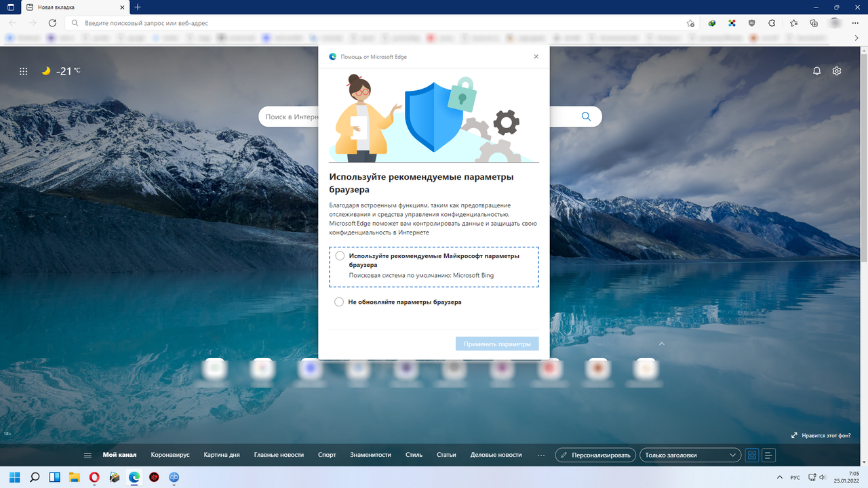Switch feed to grid layout view

click(x=751, y=455)
